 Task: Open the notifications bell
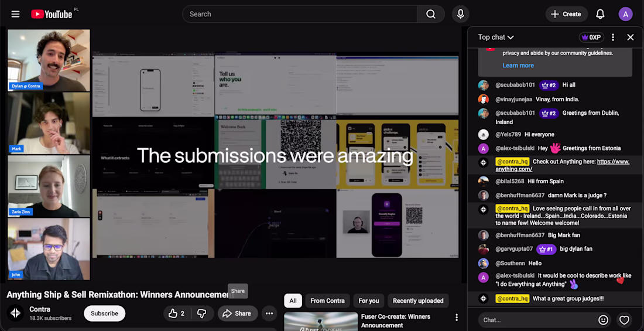pyautogui.click(x=600, y=14)
